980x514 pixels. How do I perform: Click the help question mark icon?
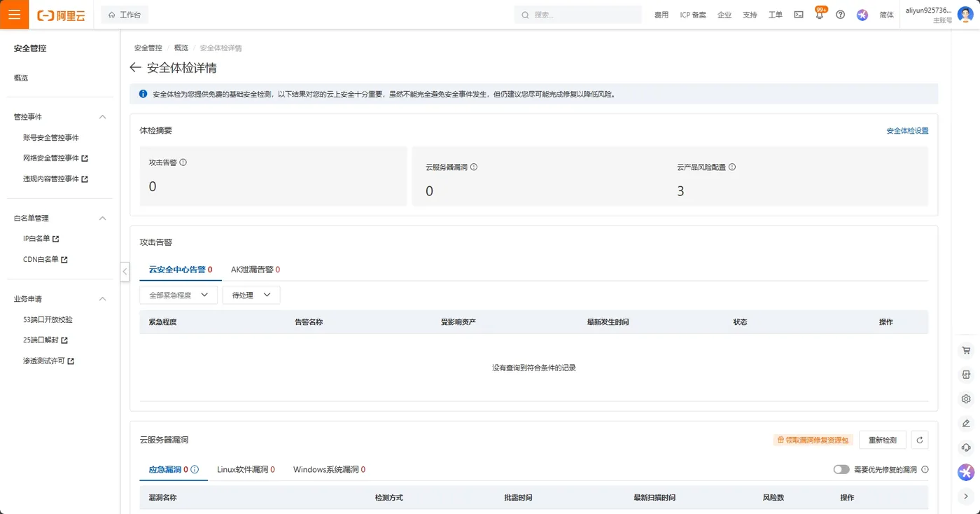tap(840, 14)
